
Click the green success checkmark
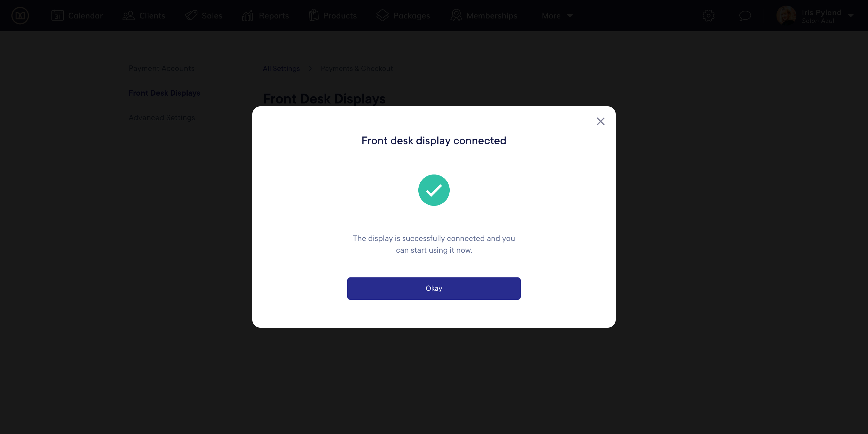tap(434, 190)
